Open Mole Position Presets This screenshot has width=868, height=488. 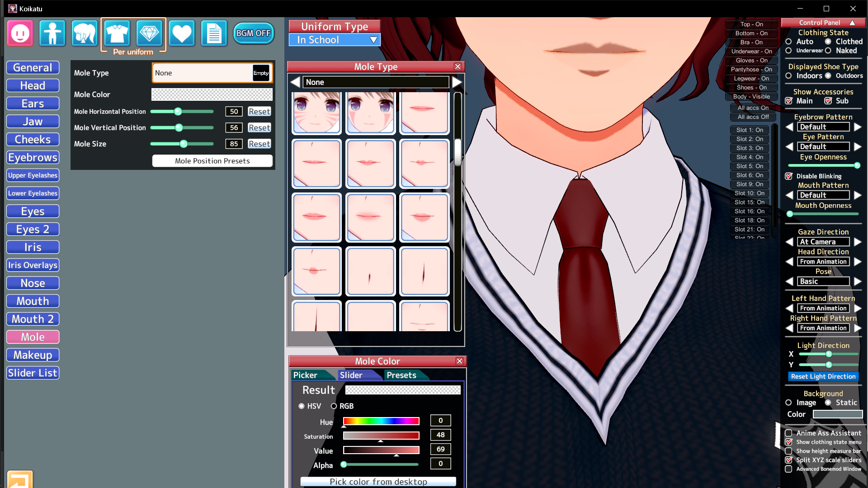(x=212, y=161)
